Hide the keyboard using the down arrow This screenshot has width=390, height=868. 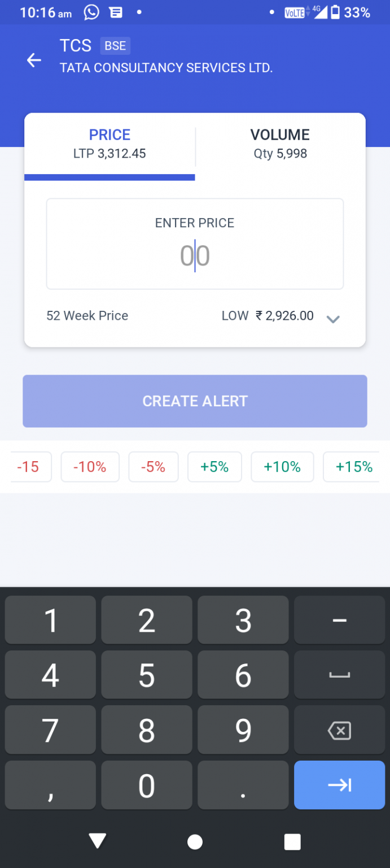tap(97, 841)
